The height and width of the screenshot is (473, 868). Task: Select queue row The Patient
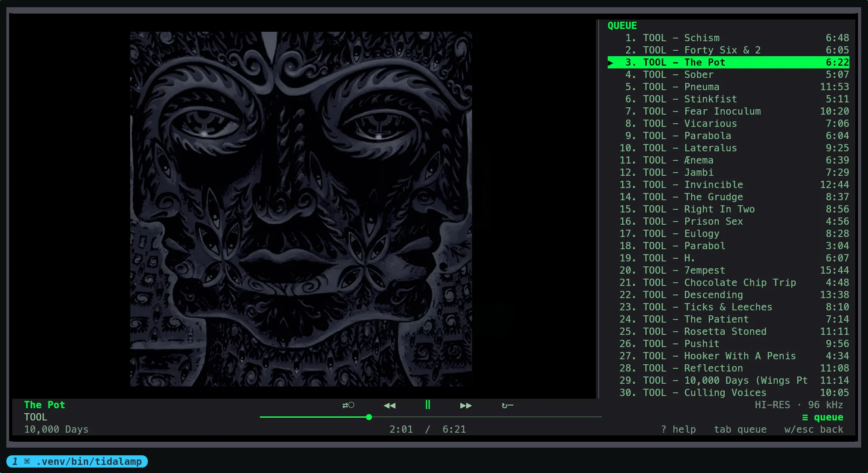click(728, 319)
